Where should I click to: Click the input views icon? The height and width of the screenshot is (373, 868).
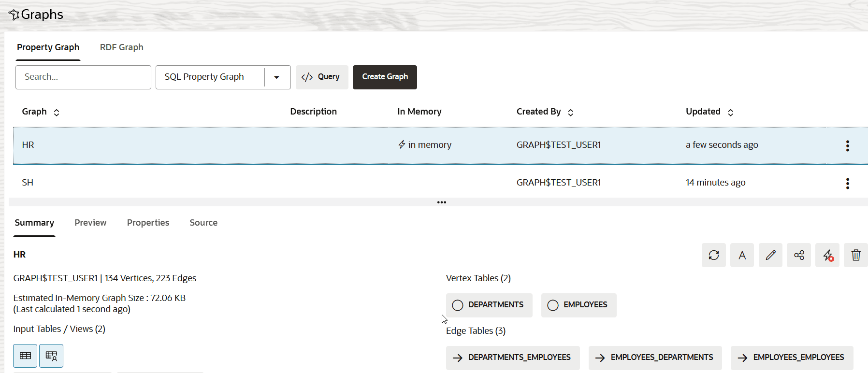51,356
